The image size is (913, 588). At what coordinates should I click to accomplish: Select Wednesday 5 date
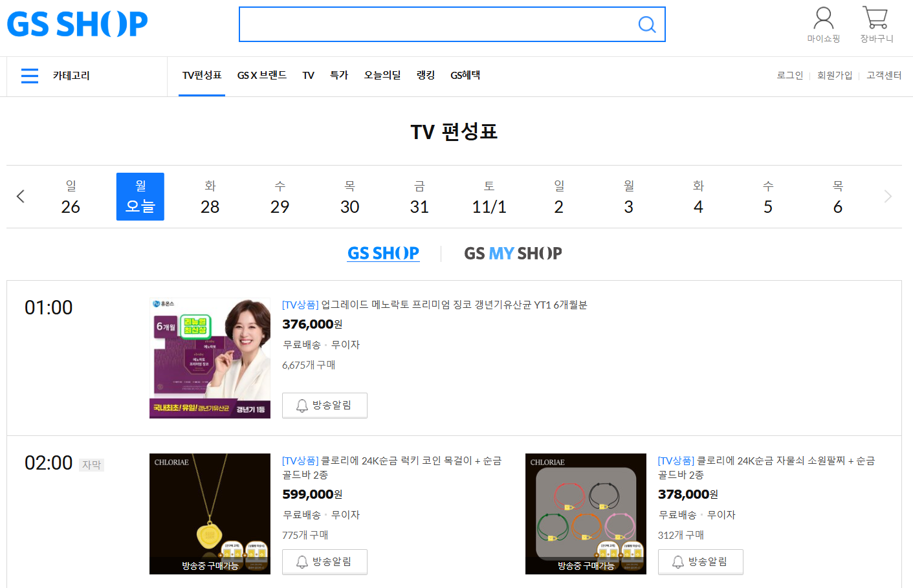tap(768, 197)
